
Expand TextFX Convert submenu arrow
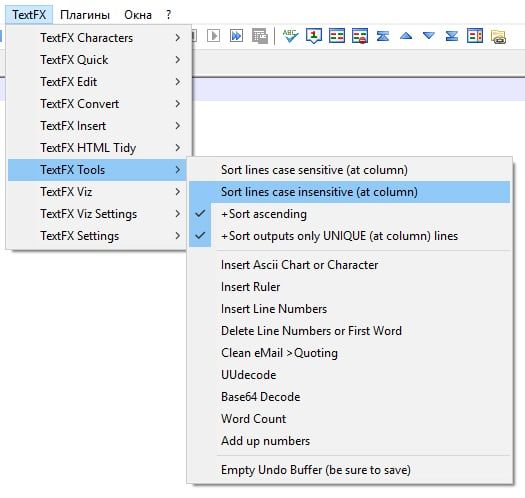tap(178, 104)
